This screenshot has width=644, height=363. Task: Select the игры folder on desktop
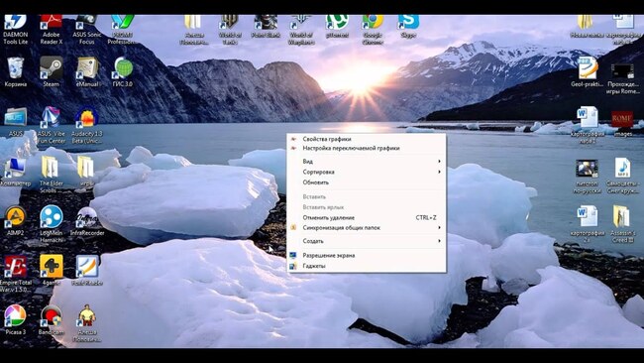86,172
